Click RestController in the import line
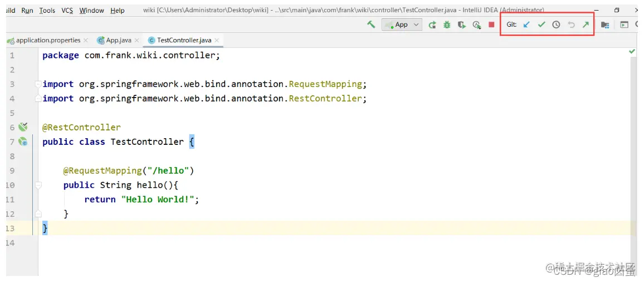 [326, 99]
